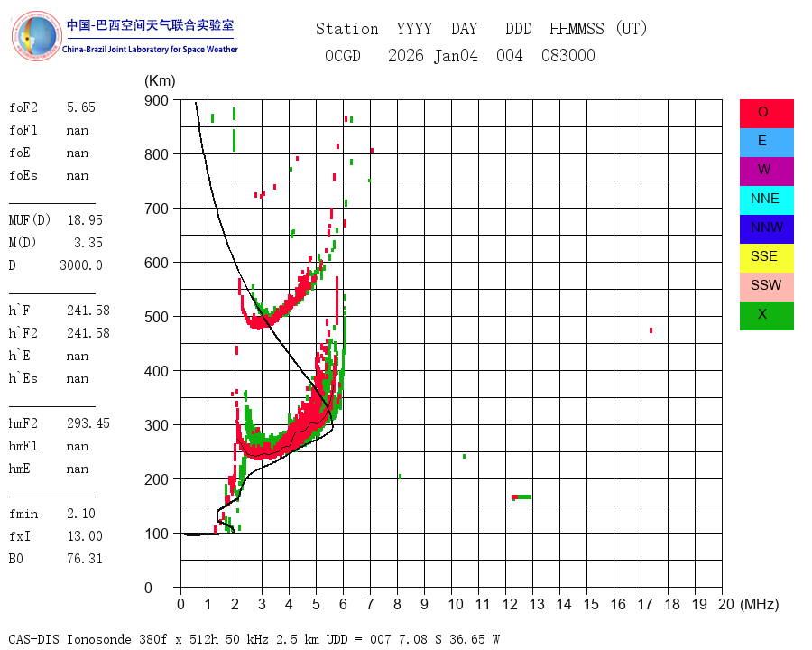Pick the pink SSW legend swatch
Viewport: 812px width, 650px height.
766,287
